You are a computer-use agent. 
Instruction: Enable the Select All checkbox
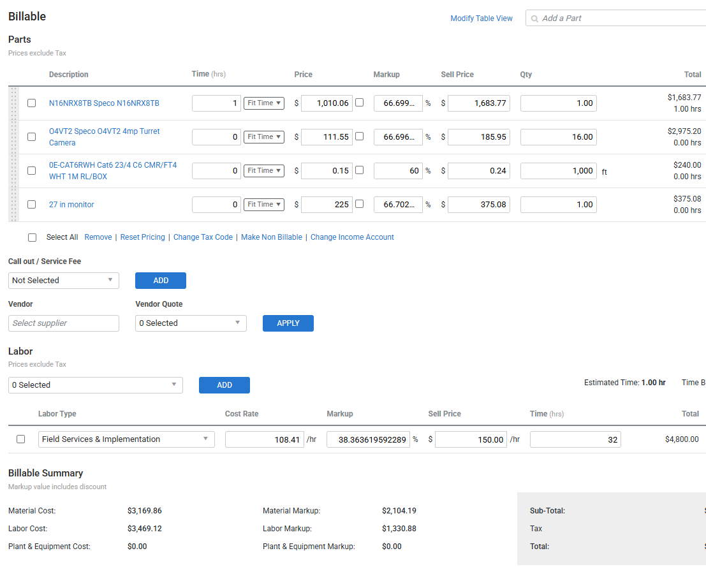coord(33,237)
